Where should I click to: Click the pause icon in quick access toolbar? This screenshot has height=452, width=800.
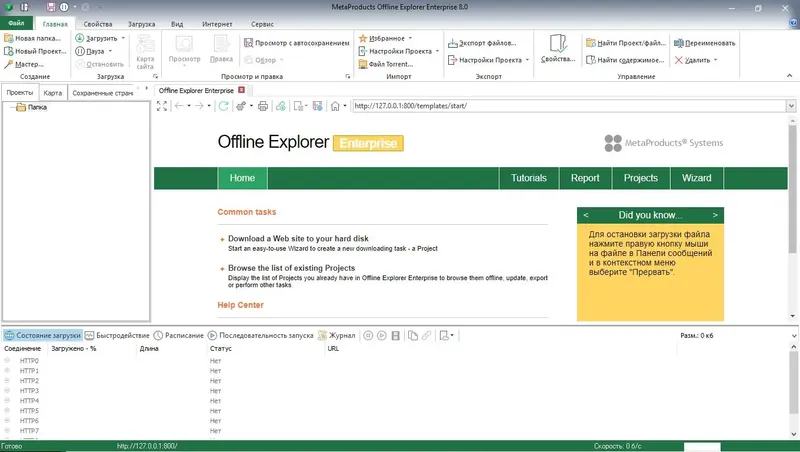pos(64,7)
